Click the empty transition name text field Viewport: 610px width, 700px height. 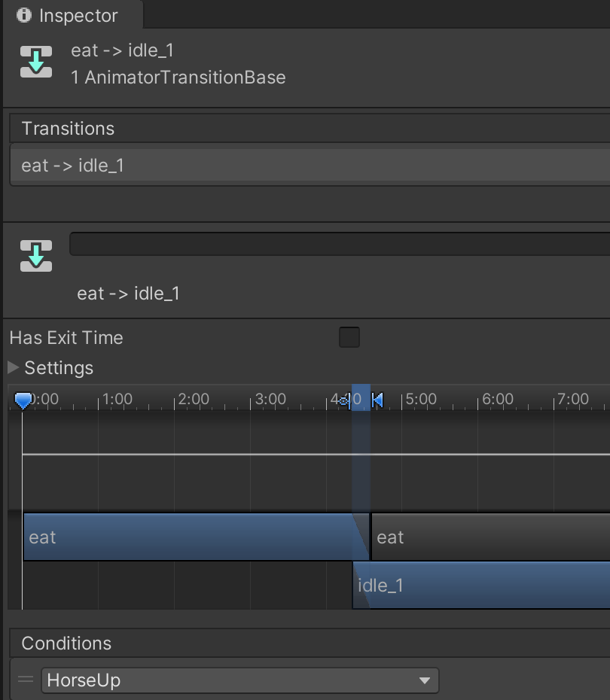(x=339, y=244)
